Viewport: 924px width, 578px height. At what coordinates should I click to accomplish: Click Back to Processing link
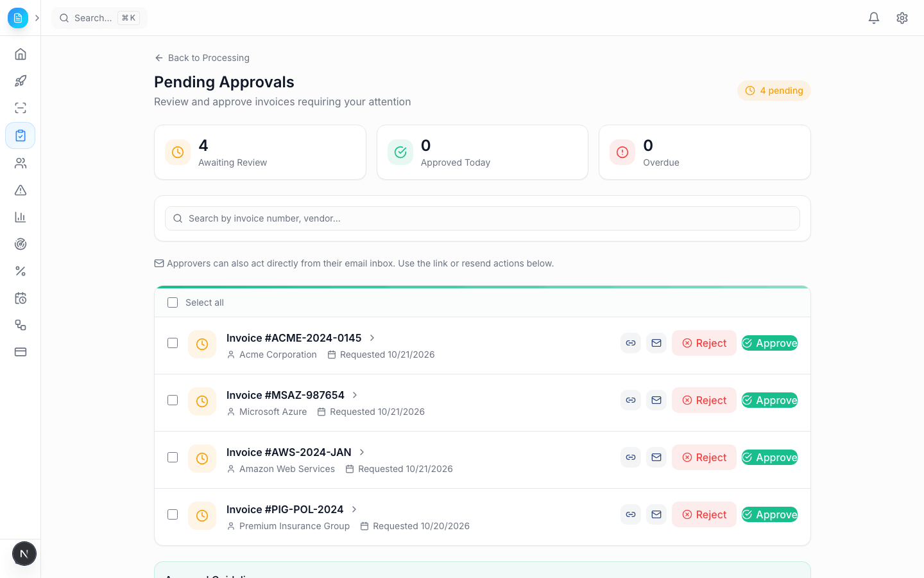click(x=202, y=58)
